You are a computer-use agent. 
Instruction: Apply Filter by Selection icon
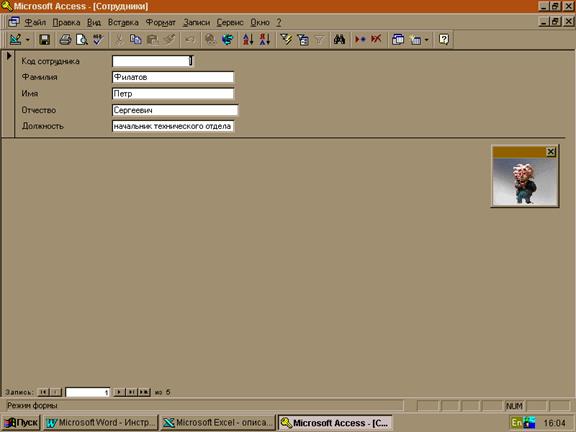coord(286,39)
